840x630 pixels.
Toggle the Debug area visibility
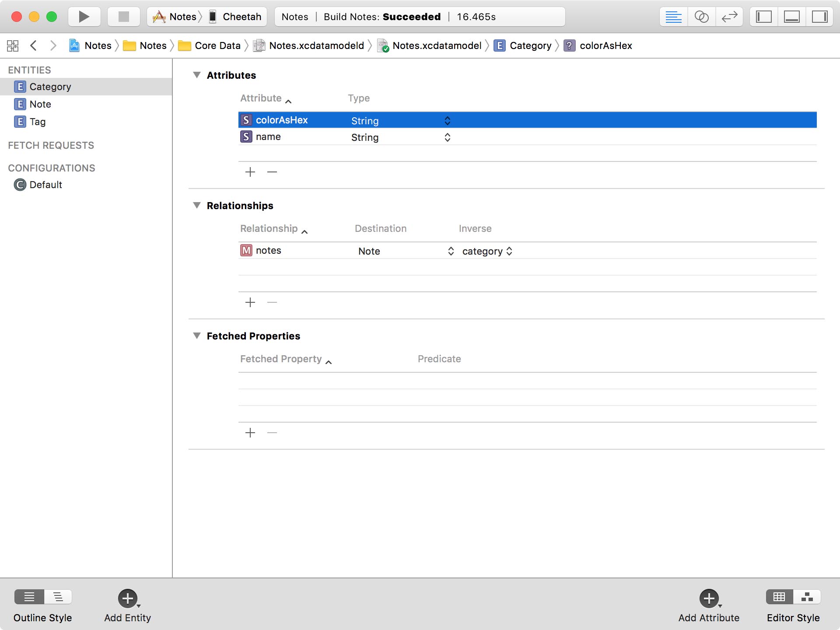(x=792, y=17)
